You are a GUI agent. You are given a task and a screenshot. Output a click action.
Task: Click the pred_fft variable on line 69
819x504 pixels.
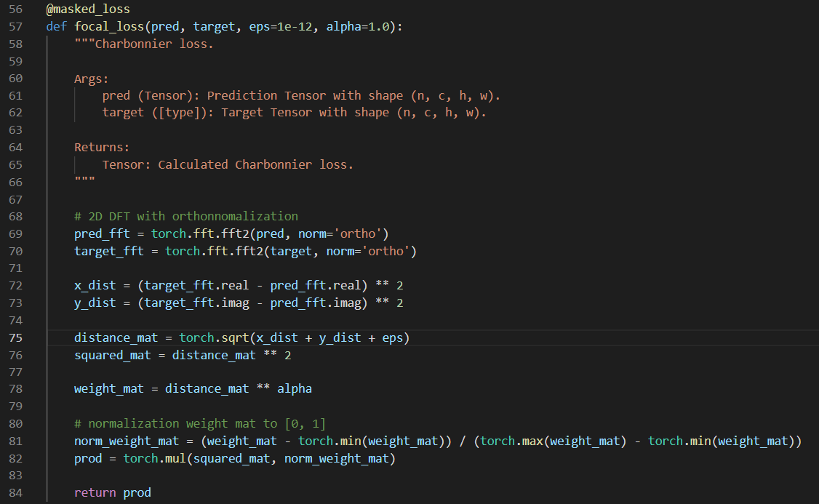102,233
